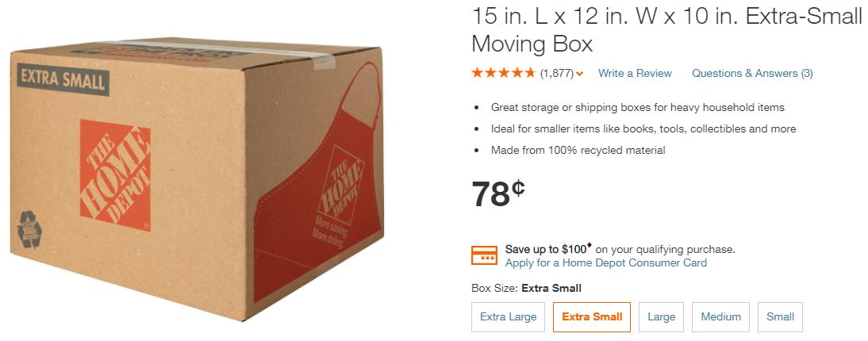Select the Extra Small box size

click(x=592, y=316)
